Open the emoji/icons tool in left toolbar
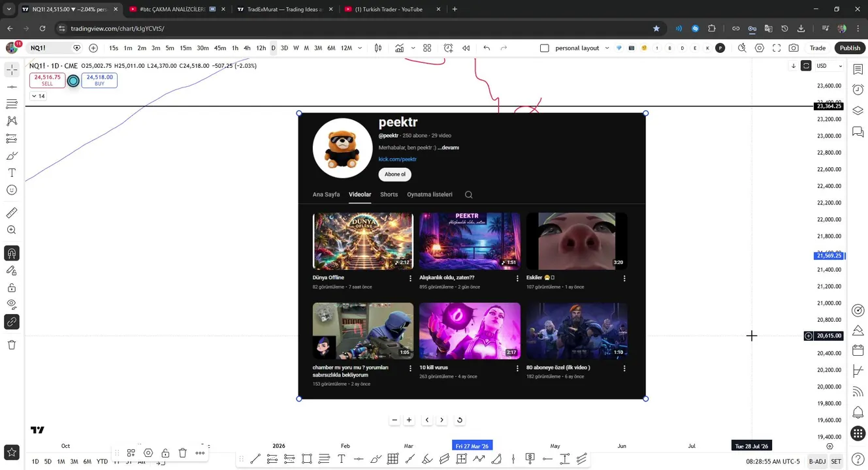This screenshot has width=868, height=470. 12,190
